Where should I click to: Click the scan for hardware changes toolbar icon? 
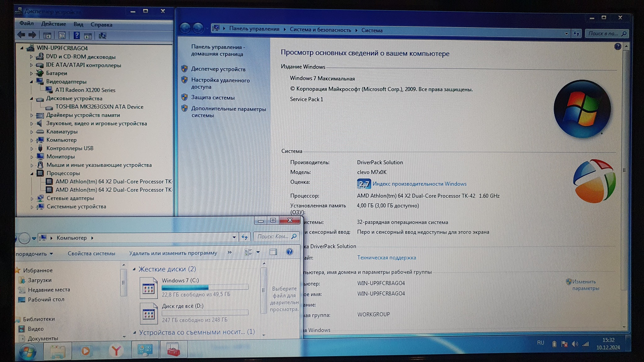coord(102,36)
